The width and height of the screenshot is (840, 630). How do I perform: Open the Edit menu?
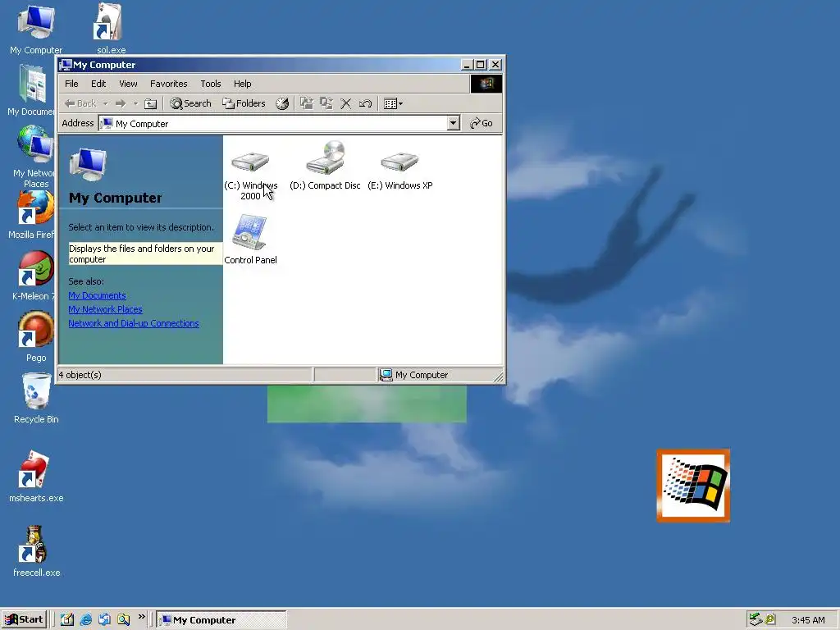click(98, 84)
